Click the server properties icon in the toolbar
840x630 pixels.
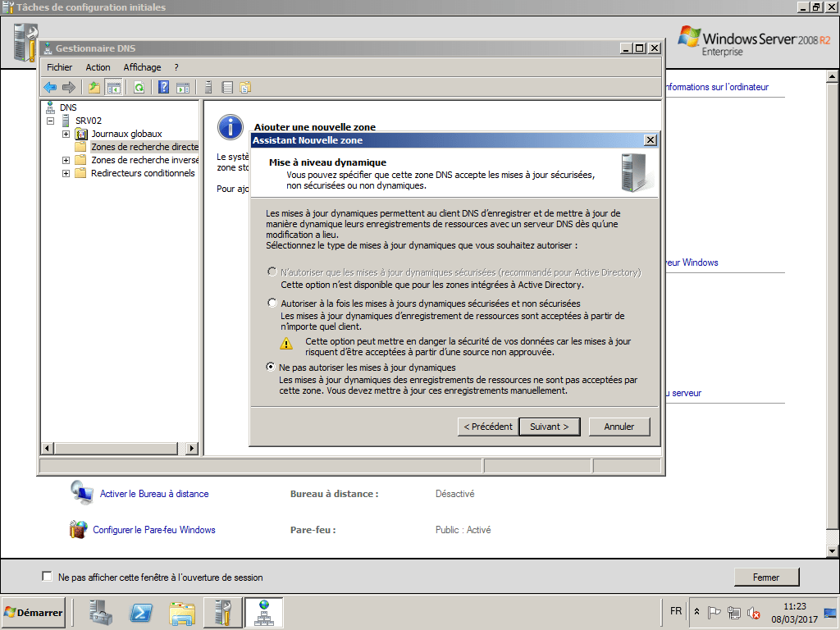point(208,86)
